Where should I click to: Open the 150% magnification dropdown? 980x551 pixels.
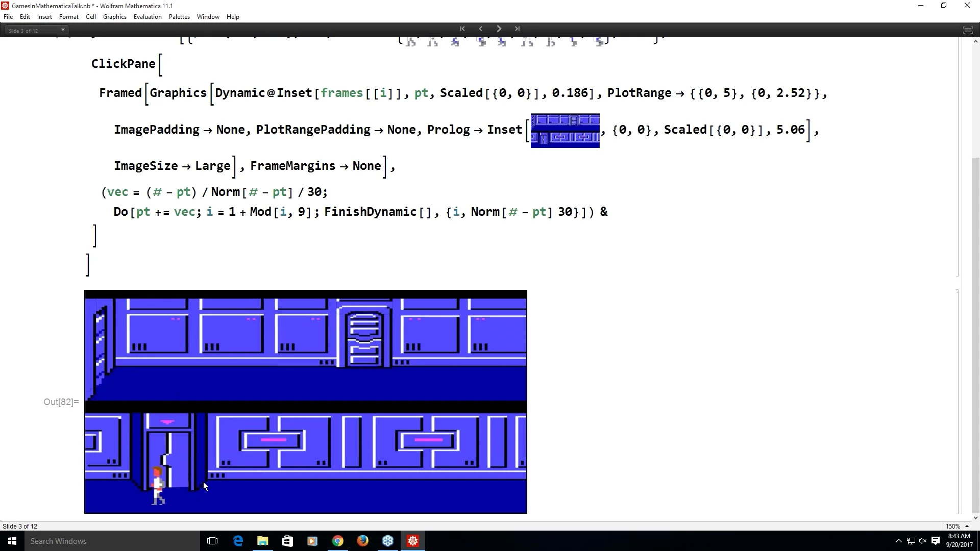pos(957,526)
